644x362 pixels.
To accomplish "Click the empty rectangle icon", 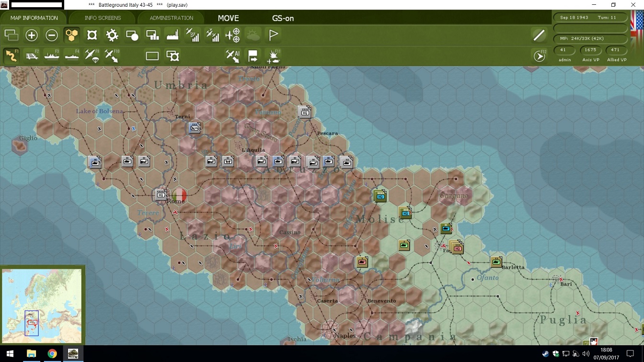I will [152, 56].
